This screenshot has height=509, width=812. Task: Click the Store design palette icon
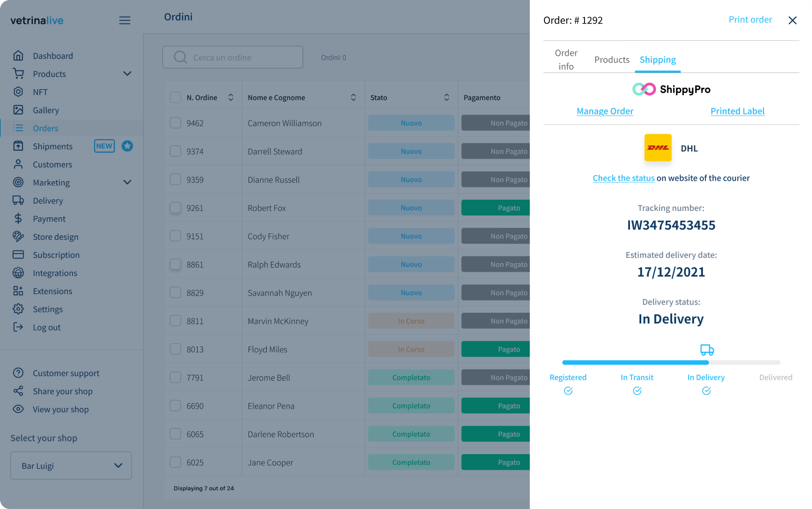pyautogui.click(x=18, y=237)
